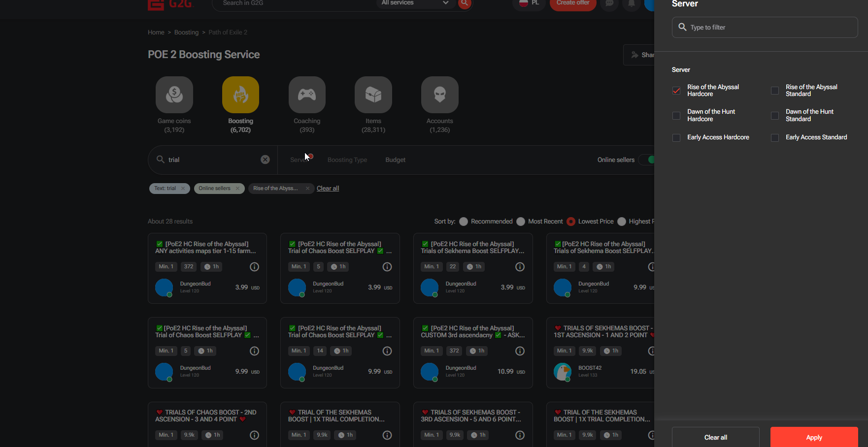
Task: Uncheck Rise of the Abyssal Hardcore
Action: click(x=676, y=91)
